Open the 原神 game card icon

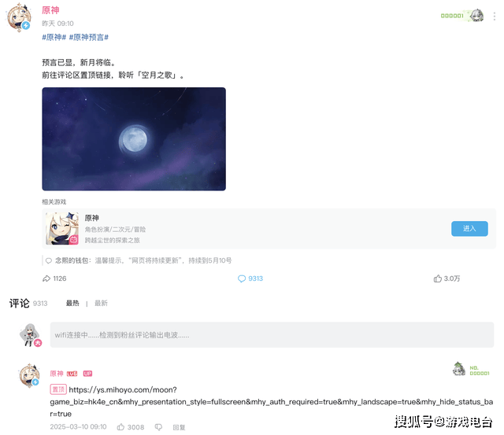point(62,228)
